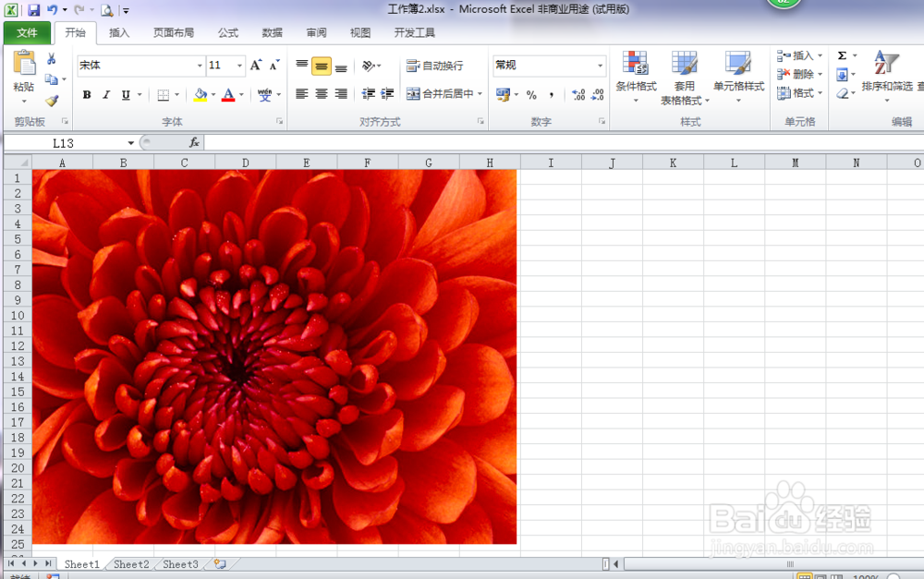924x579 pixels.
Task: Click the phonetic guide wén icon
Action: [265, 94]
